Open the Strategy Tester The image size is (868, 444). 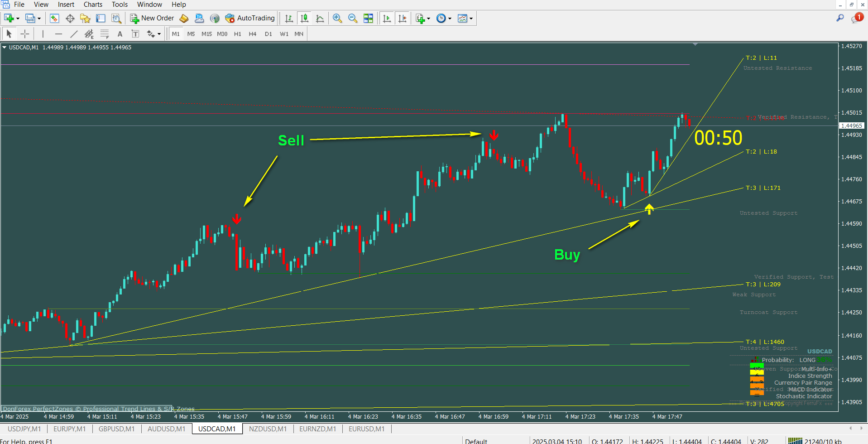(116, 18)
